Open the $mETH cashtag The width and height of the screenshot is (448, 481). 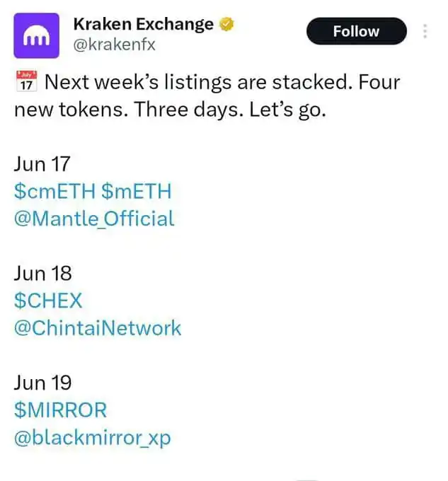[137, 191]
